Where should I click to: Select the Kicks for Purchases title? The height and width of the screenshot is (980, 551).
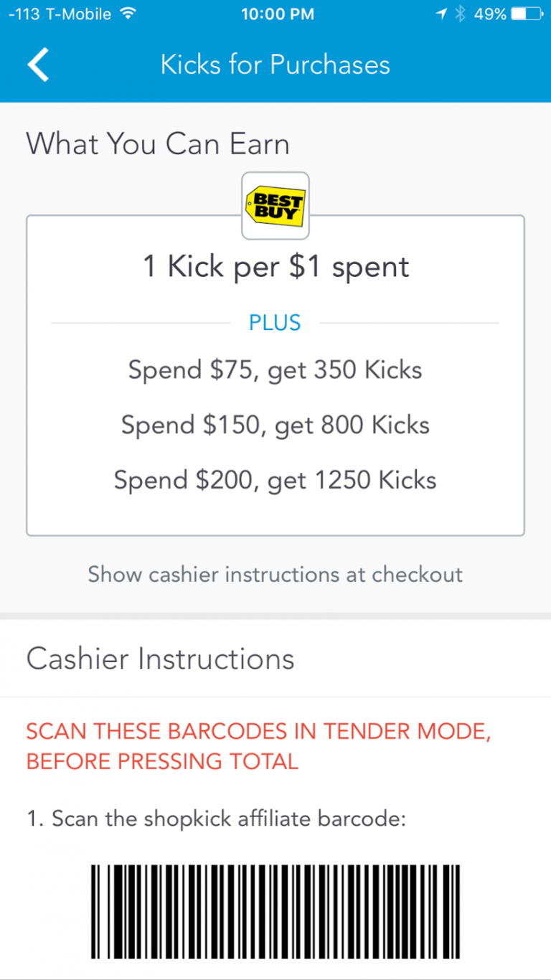click(275, 65)
